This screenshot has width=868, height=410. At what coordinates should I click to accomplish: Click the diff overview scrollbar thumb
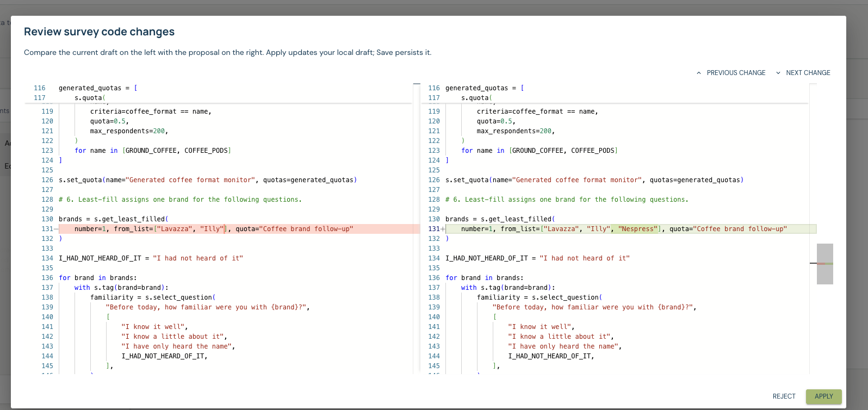coord(825,264)
